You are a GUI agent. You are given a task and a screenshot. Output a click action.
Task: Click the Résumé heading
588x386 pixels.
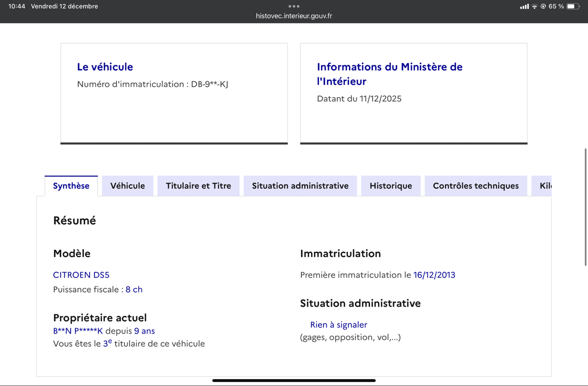(74, 220)
